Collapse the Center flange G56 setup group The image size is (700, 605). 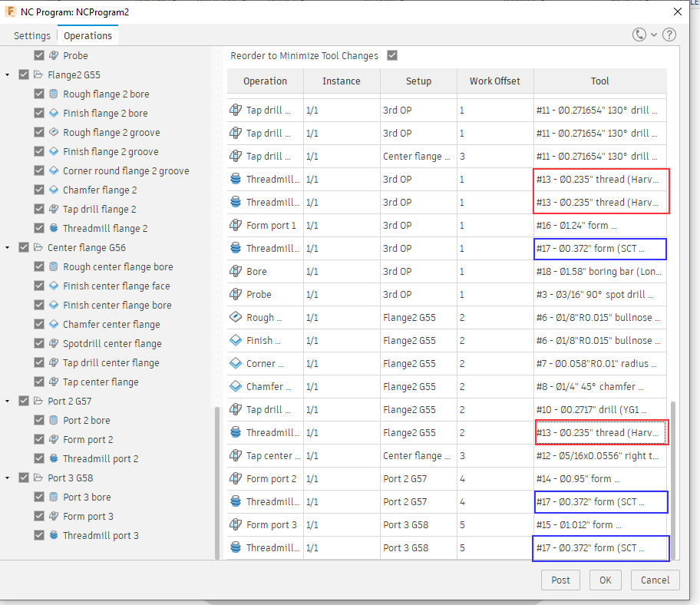(x=8, y=247)
